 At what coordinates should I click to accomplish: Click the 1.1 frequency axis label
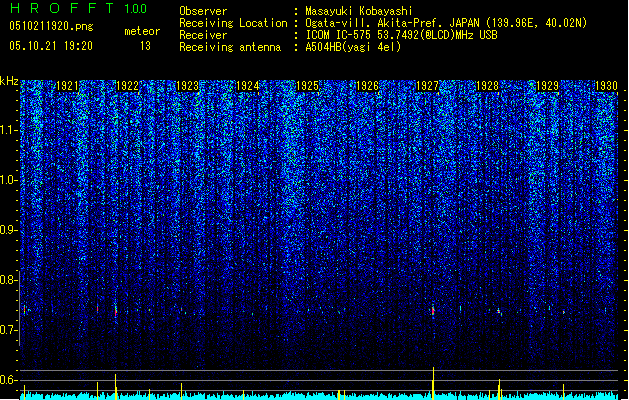(x=8, y=130)
